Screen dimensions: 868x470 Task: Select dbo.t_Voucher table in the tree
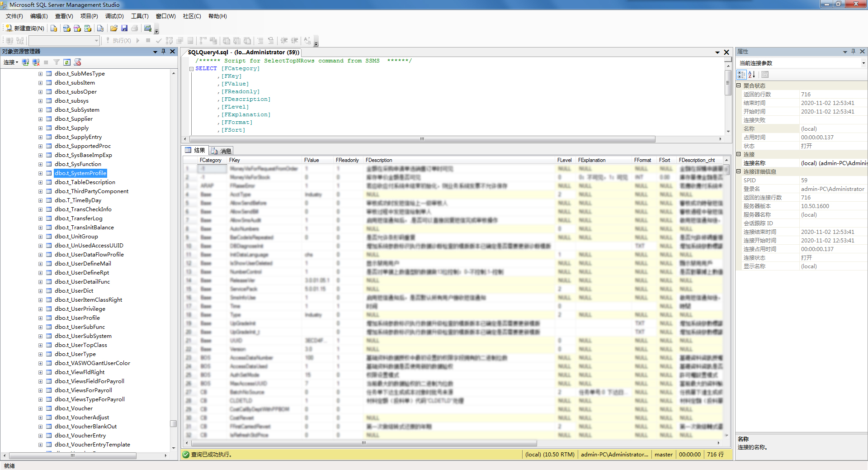[x=74, y=408]
